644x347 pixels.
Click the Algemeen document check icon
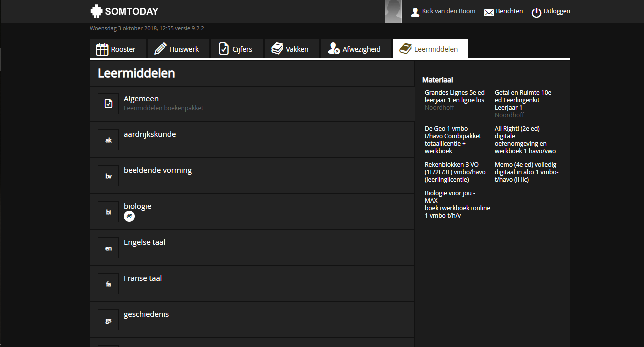pos(108,104)
